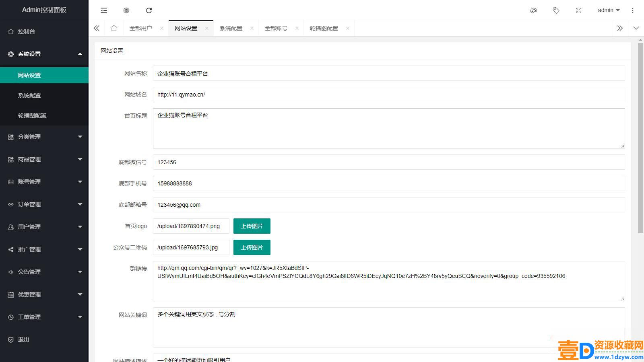
Task: Close the 全部用户 tab
Action: 162,28
